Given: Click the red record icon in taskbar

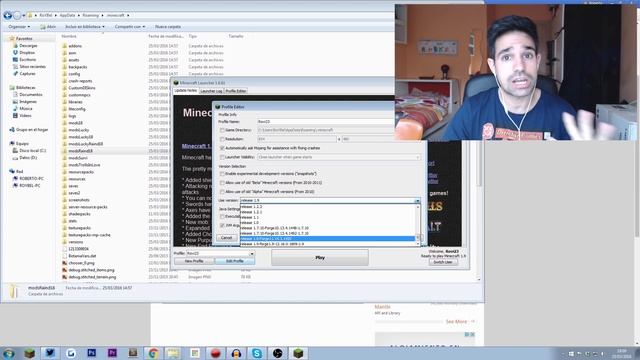Looking at the screenshot, I should [216, 353].
